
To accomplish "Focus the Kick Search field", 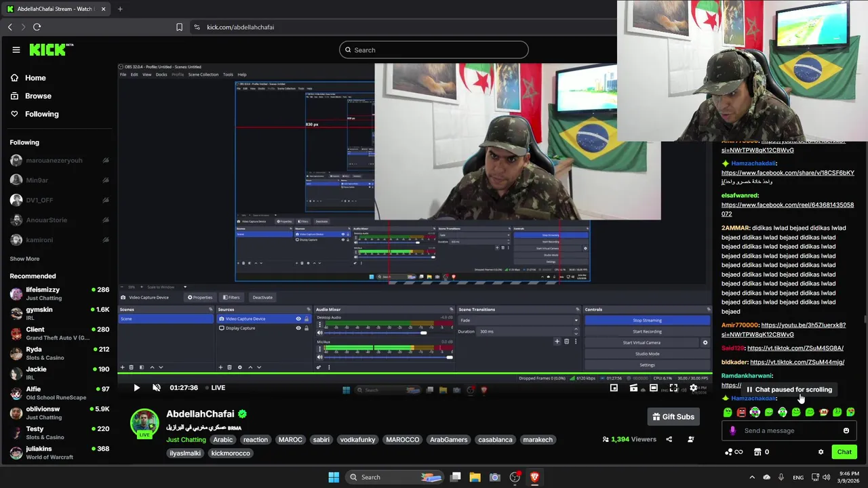I will pos(434,50).
